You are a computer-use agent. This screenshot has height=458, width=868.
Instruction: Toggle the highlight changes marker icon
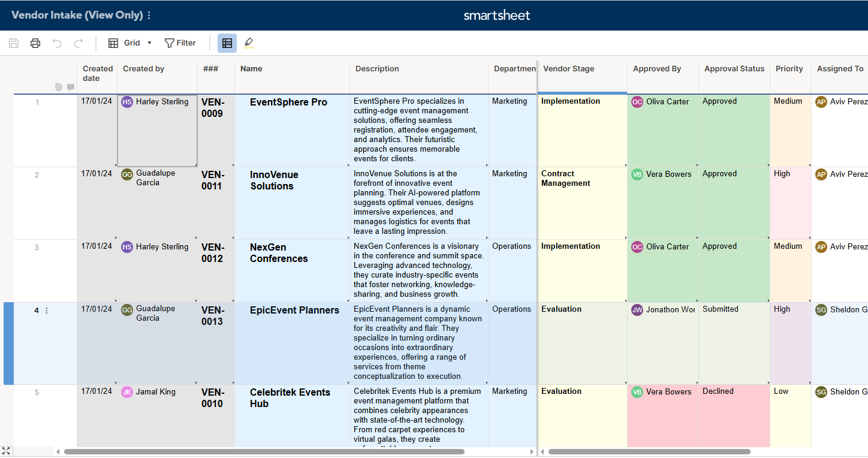(249, 43)
